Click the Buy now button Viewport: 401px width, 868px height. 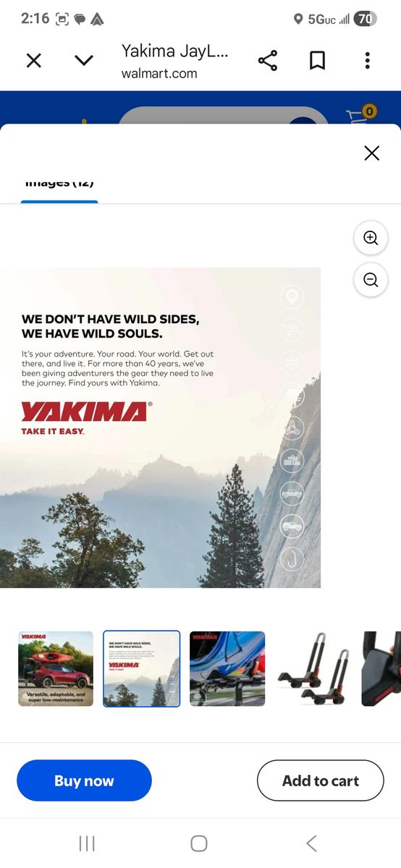click(84, 780)
